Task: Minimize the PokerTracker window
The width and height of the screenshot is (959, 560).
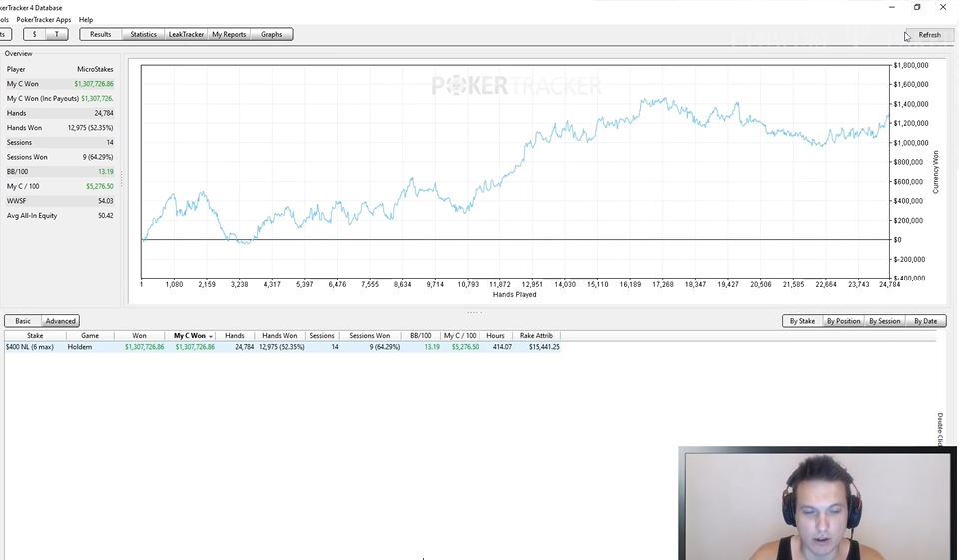Action: (892, 7)
